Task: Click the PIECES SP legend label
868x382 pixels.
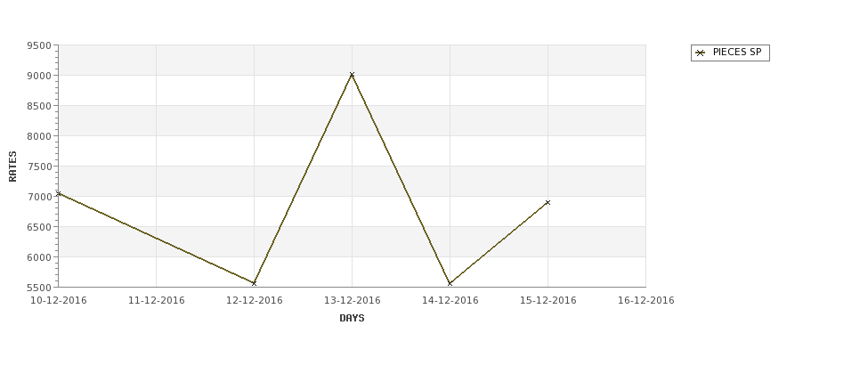Action: tap(737, 52)
